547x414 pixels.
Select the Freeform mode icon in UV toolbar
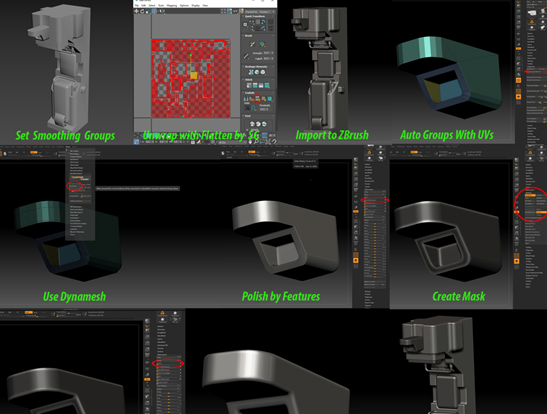point(154,12)
